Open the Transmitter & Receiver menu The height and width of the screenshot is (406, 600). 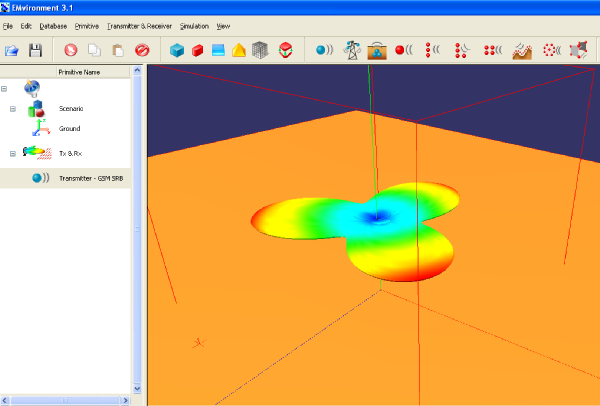pos(140,24)
